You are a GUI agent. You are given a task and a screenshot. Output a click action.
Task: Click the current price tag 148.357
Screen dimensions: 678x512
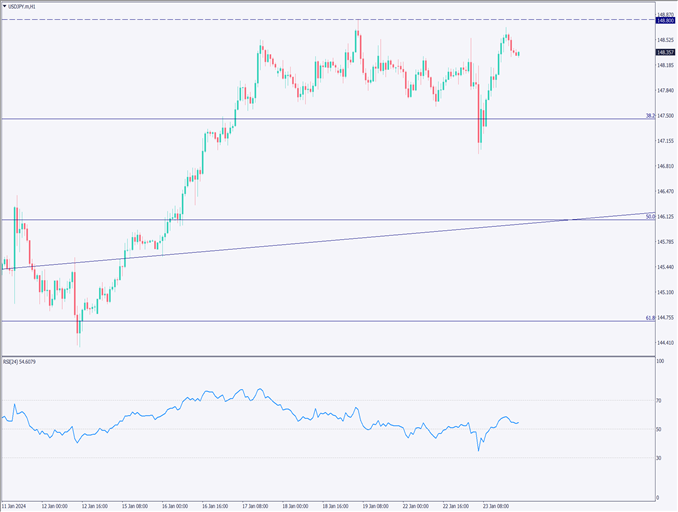pos(665,52)
